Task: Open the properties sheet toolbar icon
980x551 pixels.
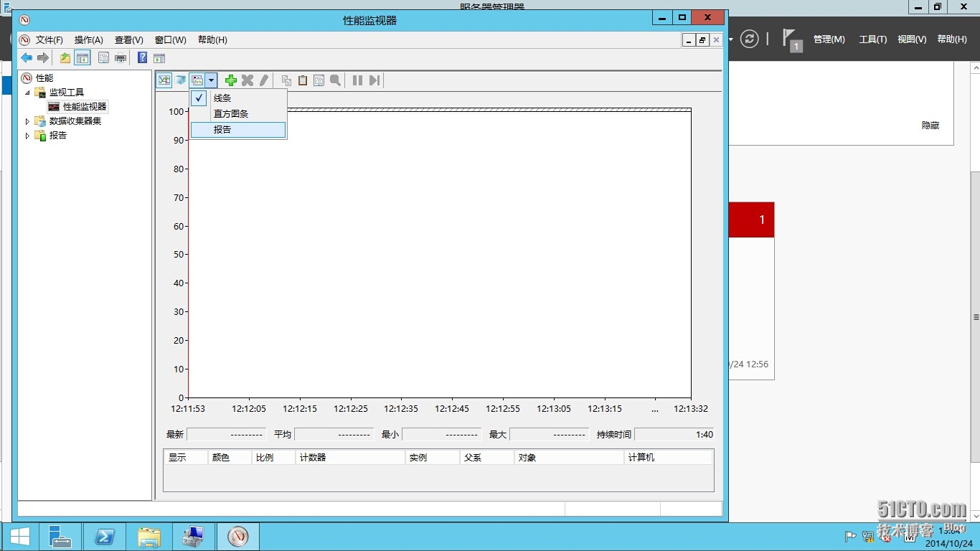Action: pos(103,58)
